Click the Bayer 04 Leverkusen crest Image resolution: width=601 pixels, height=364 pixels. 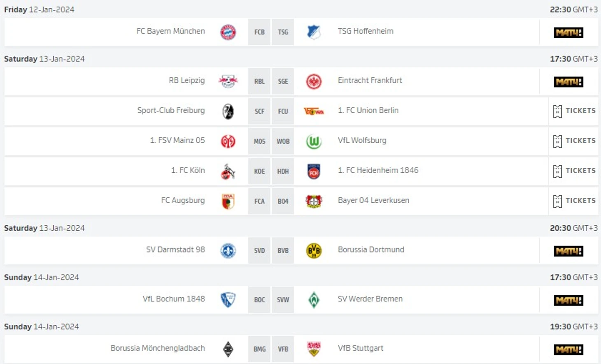click(x=314, y=202)
